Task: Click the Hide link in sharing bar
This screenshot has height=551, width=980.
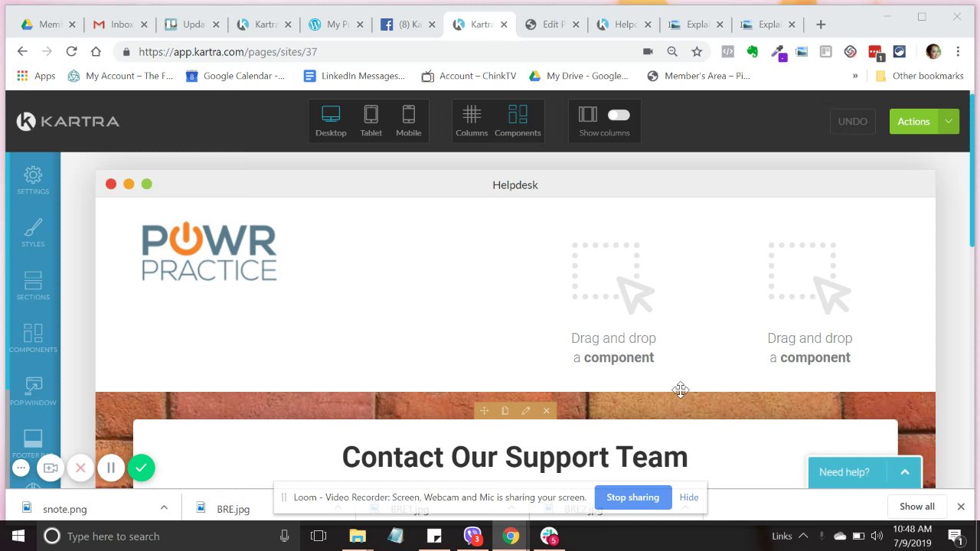Action: pyautogui.click(x=688, y=497)
